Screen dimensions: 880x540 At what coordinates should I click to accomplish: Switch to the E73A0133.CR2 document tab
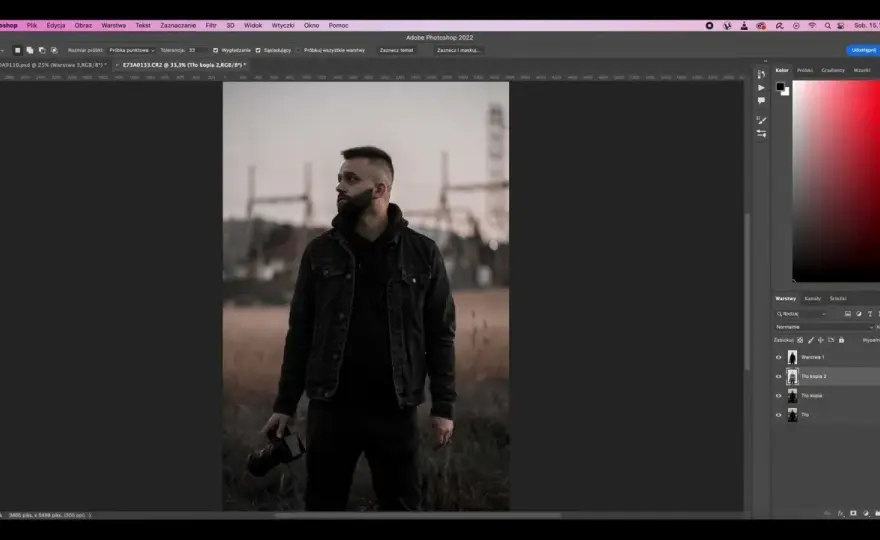184,65
